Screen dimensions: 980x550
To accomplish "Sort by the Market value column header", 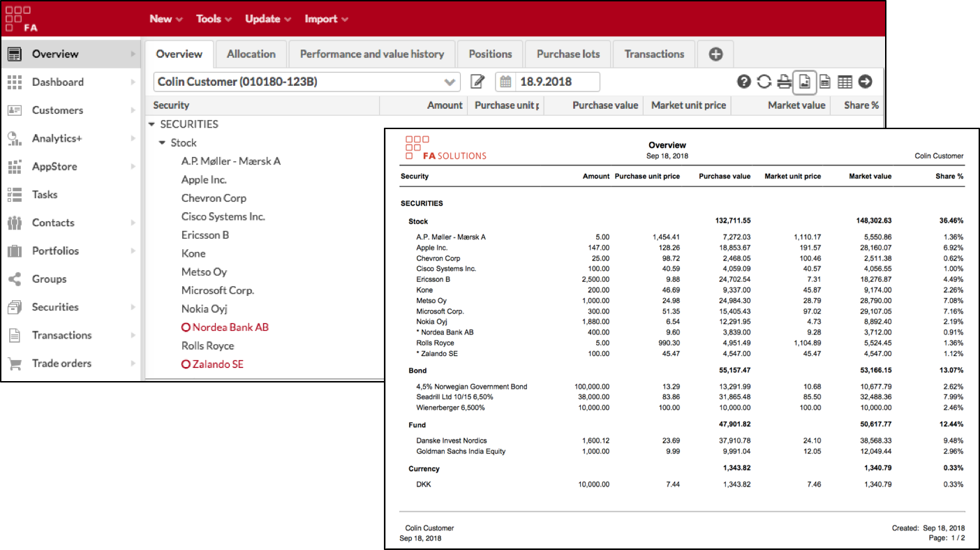I will (x=780, y=105).
